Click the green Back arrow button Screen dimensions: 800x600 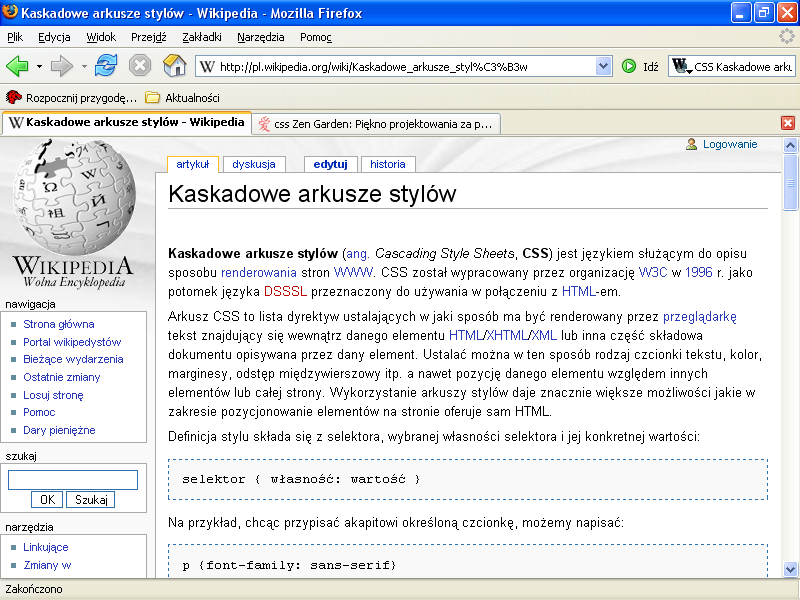pos(17,66)
